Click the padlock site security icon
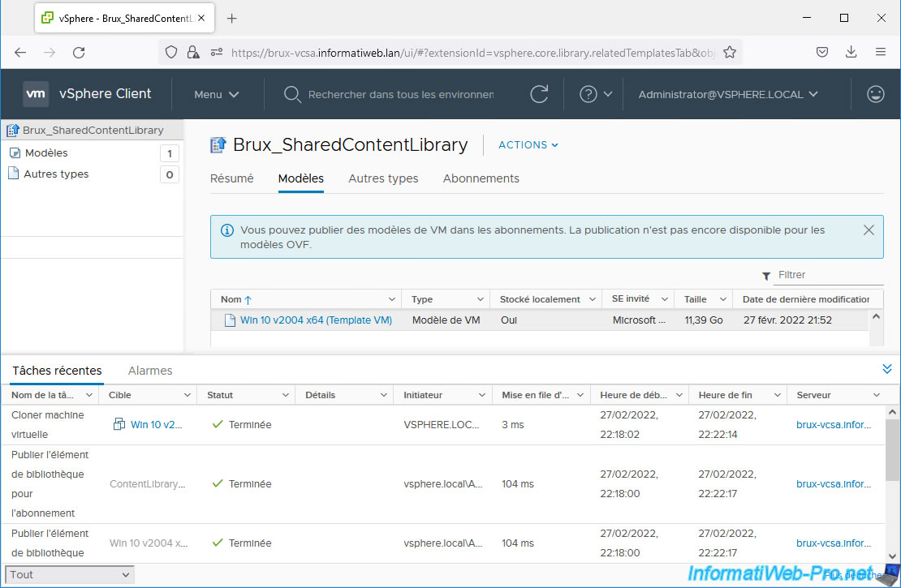The image size is (901, 588). pos(193,53)
